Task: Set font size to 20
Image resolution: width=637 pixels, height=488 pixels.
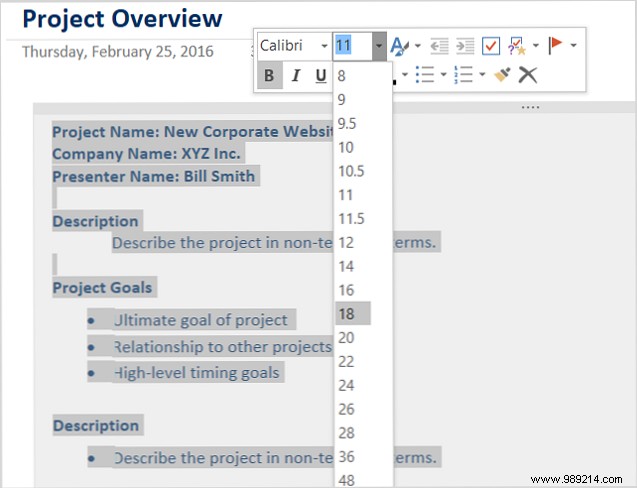Action: (347, 338)
